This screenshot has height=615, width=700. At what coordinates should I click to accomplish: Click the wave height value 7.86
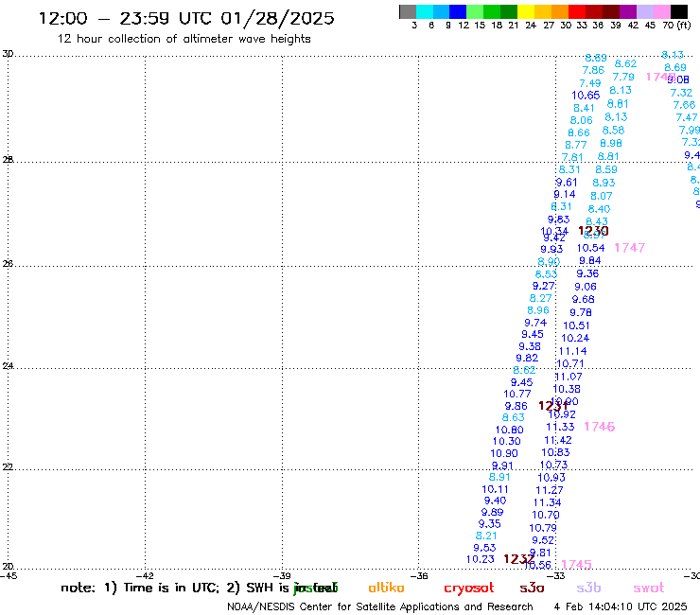(593, 70)
